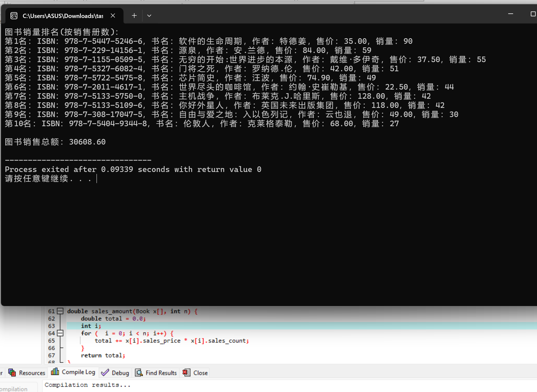Click 'Compilation results...' text in log
The image size is (537, 392).
tap(87, 385)
